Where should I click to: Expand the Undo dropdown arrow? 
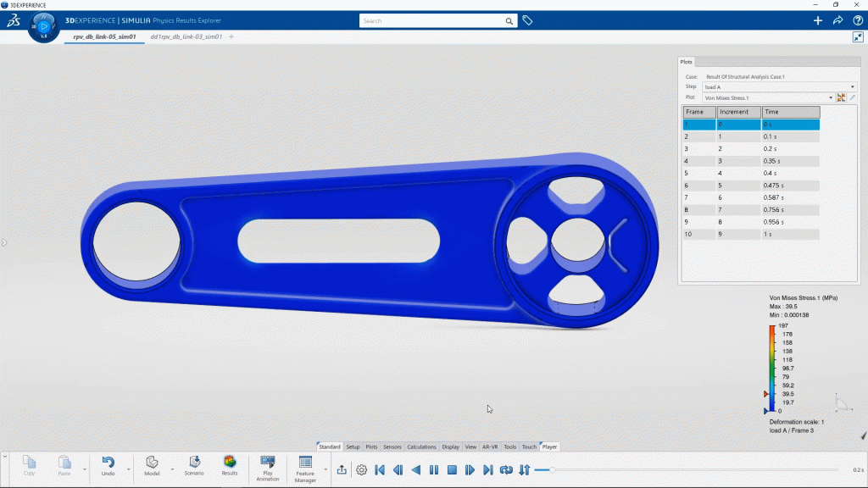(129, 469)
